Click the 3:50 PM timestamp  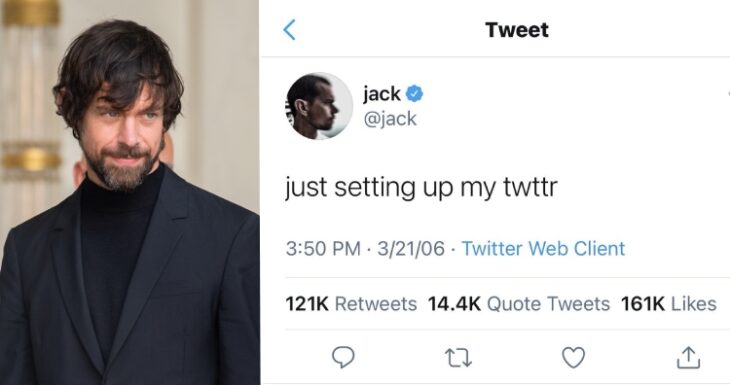click(323, 249)
